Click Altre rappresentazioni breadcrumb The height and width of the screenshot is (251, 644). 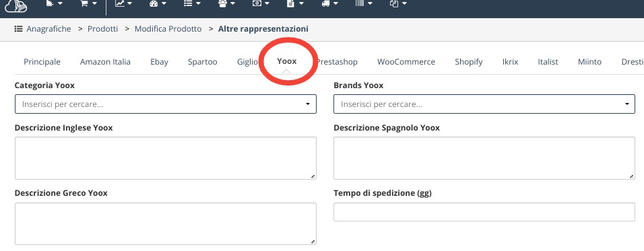pos(263,29)
